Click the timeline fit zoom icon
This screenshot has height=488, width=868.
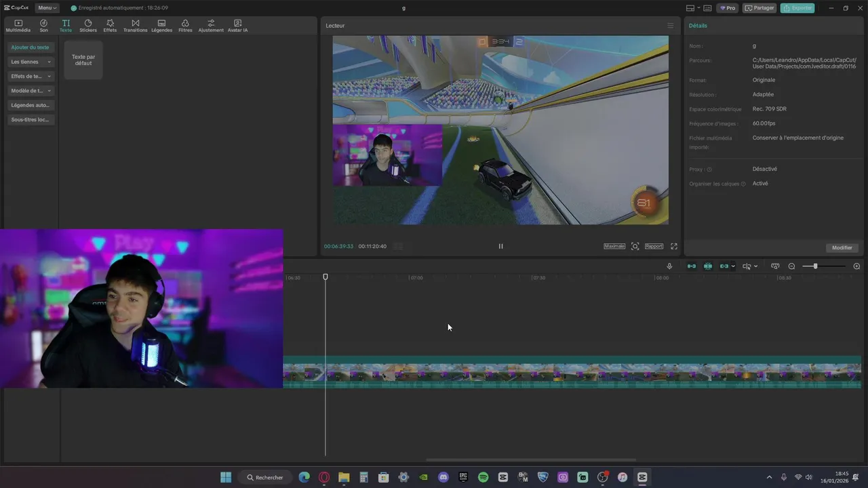tap(775, 266)
